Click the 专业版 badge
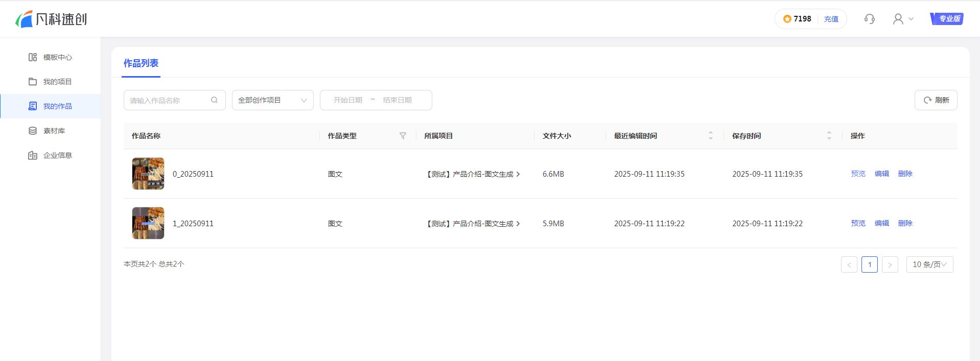Screen dimensions: 980x361 (x=946, y=19)
